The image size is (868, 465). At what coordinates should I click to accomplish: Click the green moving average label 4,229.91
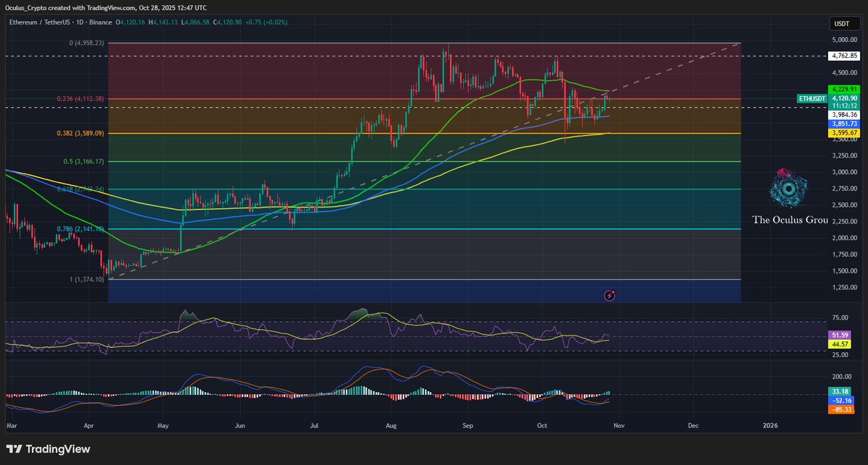(845, 90)
